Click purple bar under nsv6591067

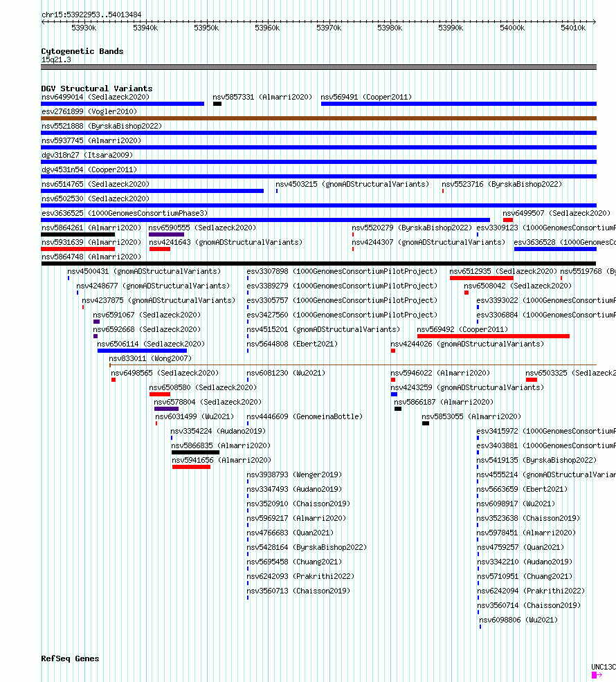pos(97,322)
